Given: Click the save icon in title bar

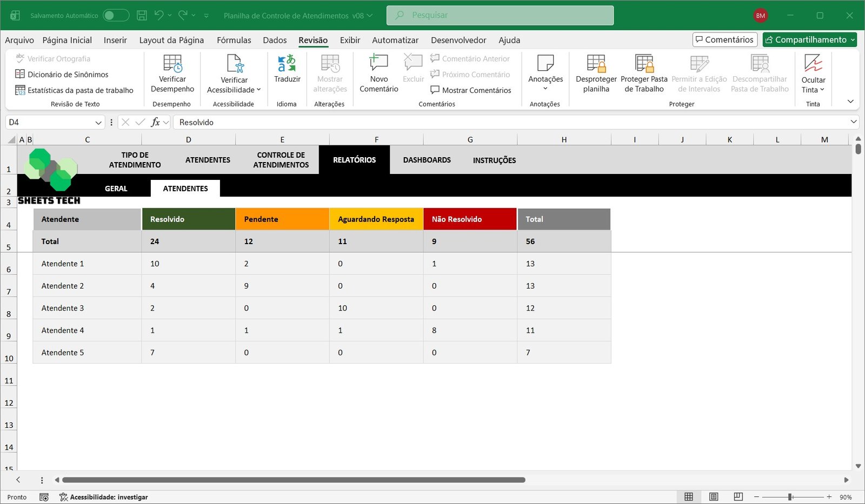Looking at the screenshot, I should point(142,16).
